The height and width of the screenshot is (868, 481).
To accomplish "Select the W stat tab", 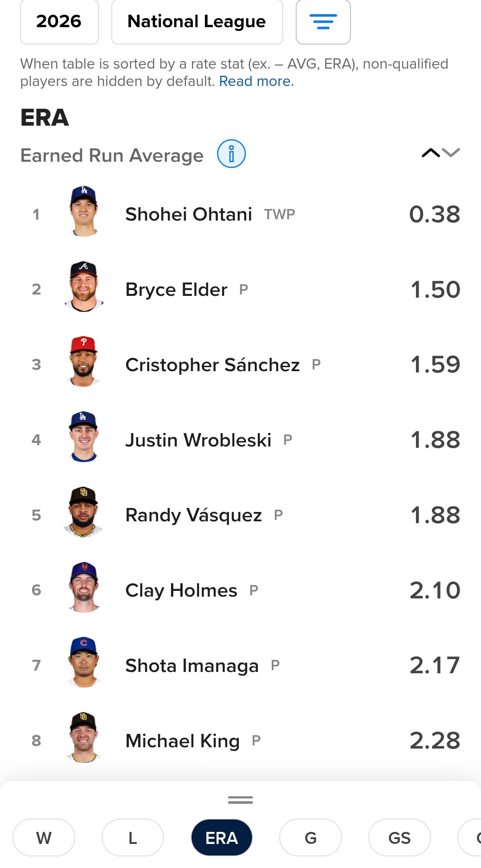I will click(x=44, y=838).
